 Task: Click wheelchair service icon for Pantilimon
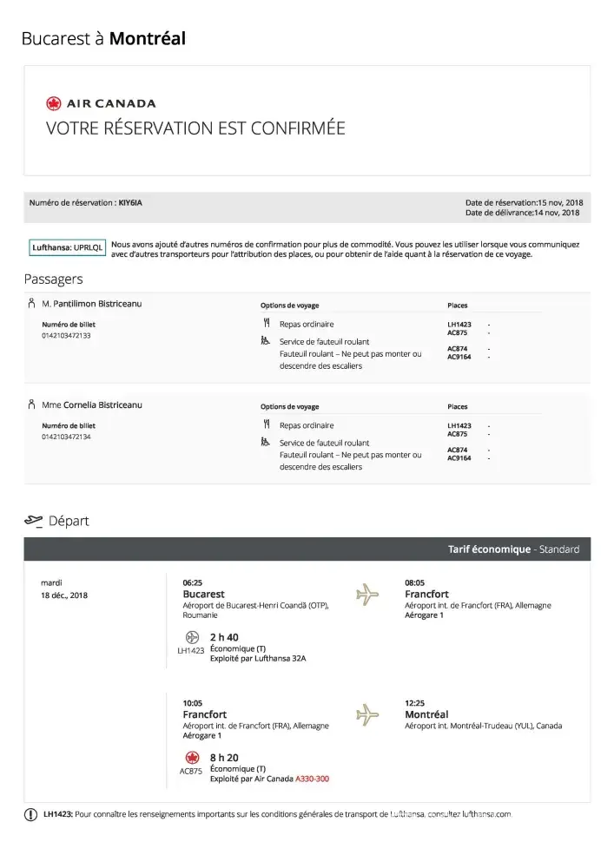click(267, 341)
